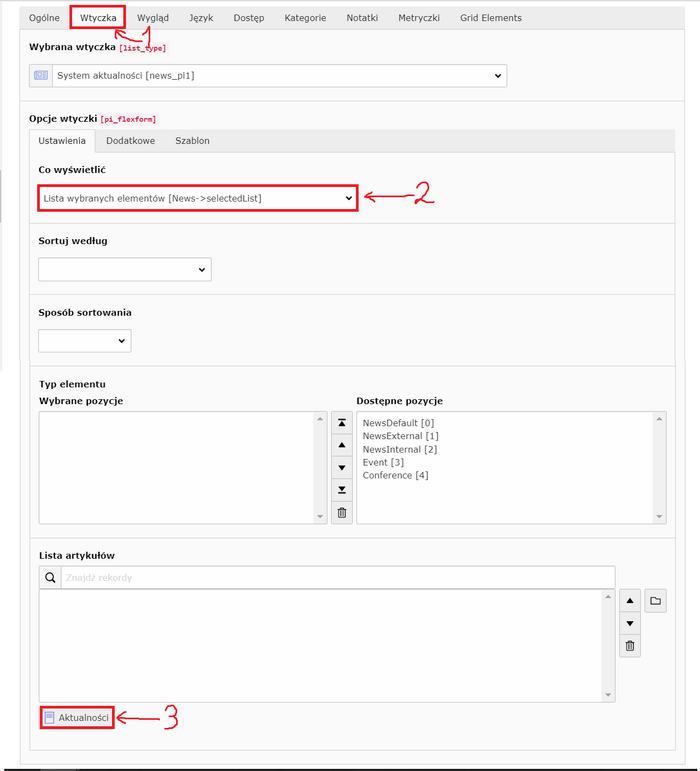Viewport: 700px width, 771px height.
Task: Move selected element type down one position
Action: (x=342, y=467)
